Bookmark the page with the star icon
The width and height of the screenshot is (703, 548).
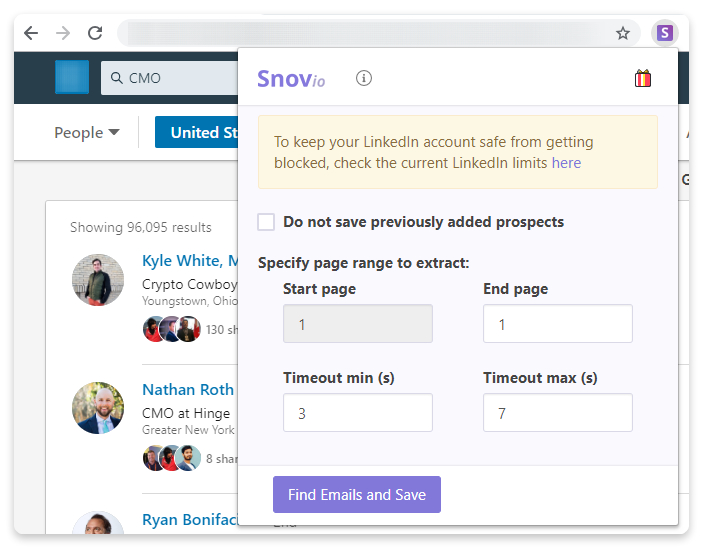point(623,33)
